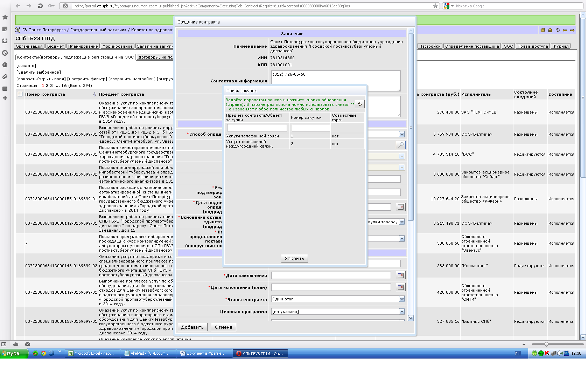Expand the Способ определения dropdown arrow
The width and height of the screenshot is (588, 368).
[x=402, y=134]
